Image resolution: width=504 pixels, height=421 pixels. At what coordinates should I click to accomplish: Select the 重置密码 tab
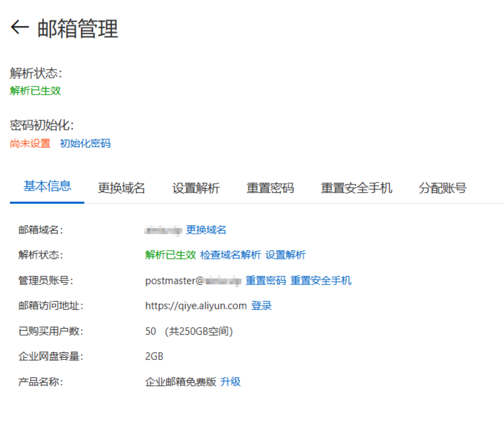click(270, 188)
